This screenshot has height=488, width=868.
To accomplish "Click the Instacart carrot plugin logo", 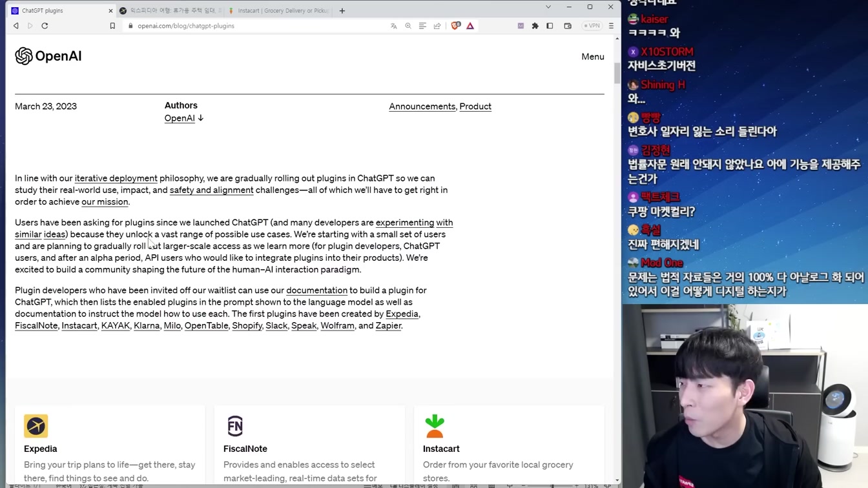I will pyautogui.click(x=435, y=426).
